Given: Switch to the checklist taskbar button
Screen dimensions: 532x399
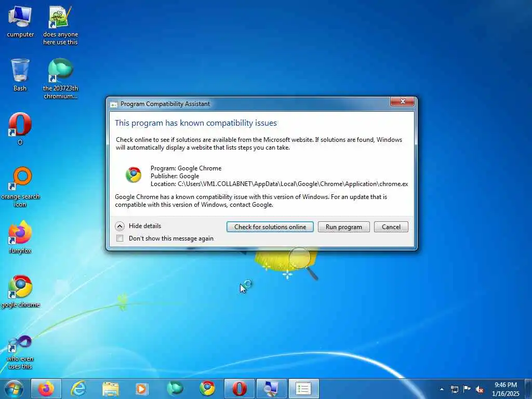Looking at the screenshot, I should tap(303, 389).
